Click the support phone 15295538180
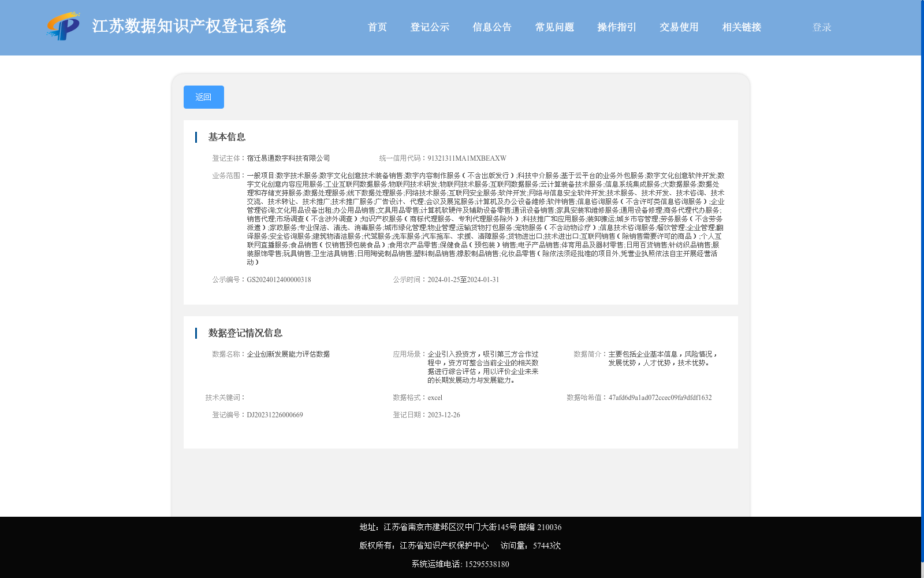The image size is (924, 578). (487, 564)
